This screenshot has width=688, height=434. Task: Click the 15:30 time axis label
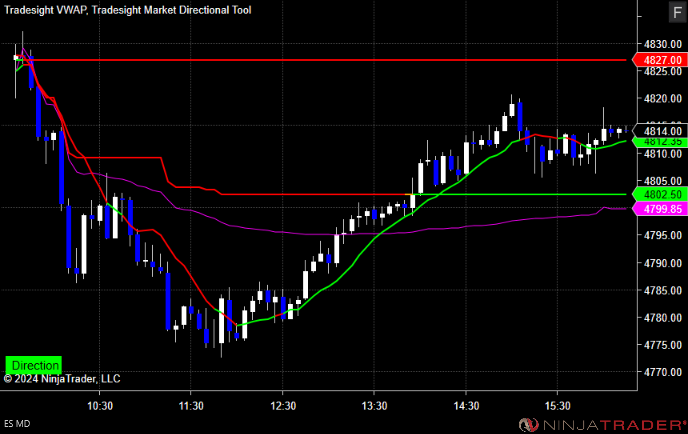(x=557, y=406)
